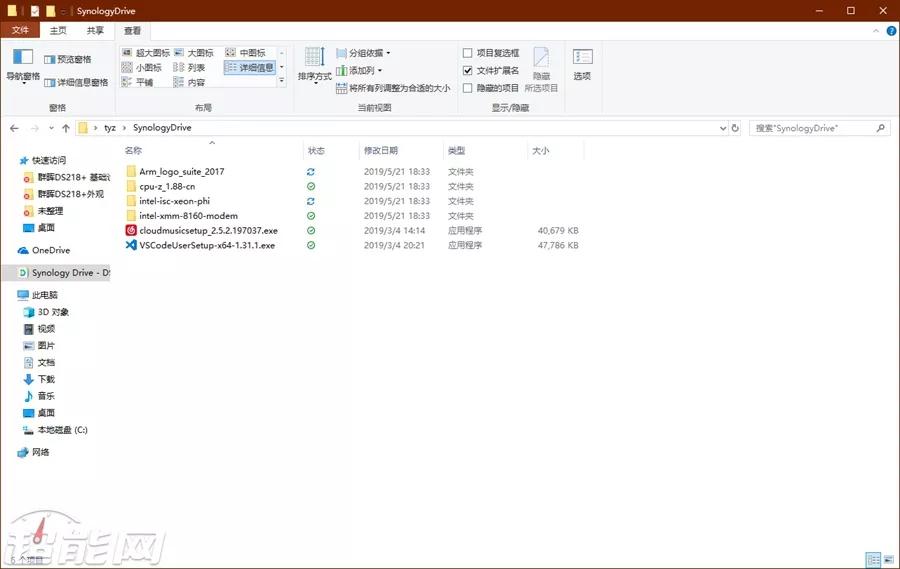Image resolution: width=900 pixels, height=569 pixels.
Task: Click tyz in the address path
Action: tap(110, 128)
